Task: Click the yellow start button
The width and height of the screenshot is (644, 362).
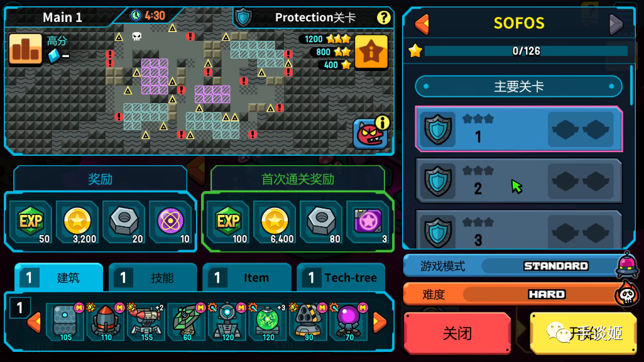Action: (x=583, y=333)
